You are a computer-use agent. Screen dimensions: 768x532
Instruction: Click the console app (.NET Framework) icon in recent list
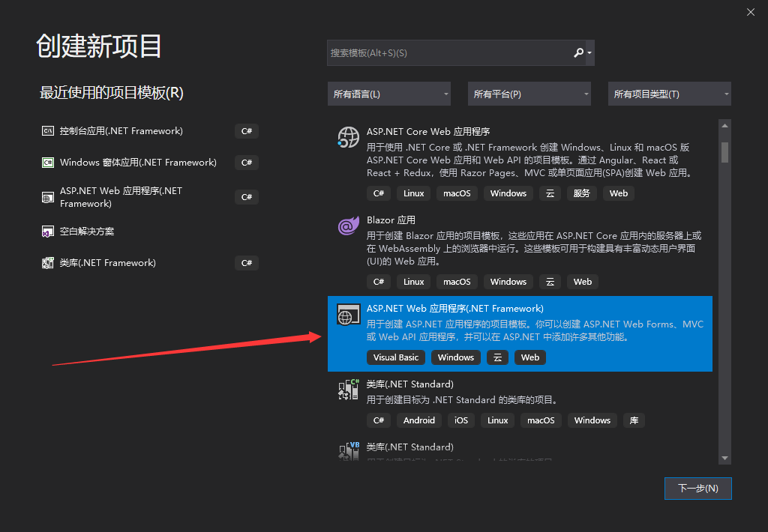click(47, 131)
